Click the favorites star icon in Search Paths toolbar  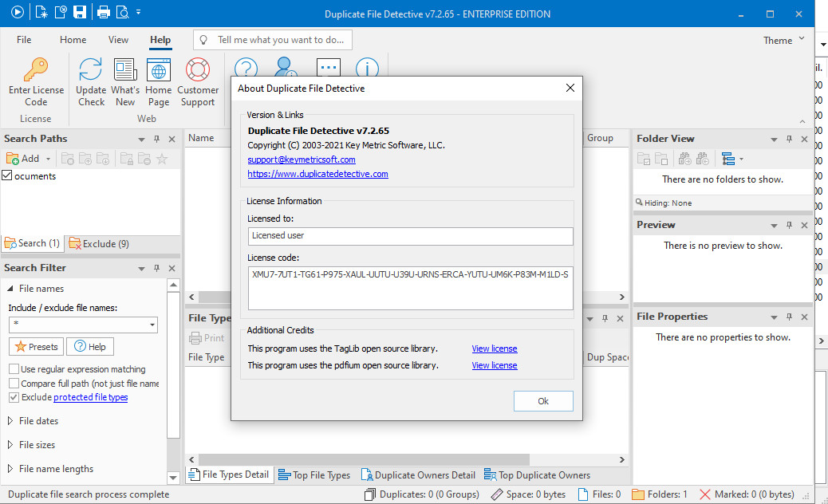coord(162,159)
